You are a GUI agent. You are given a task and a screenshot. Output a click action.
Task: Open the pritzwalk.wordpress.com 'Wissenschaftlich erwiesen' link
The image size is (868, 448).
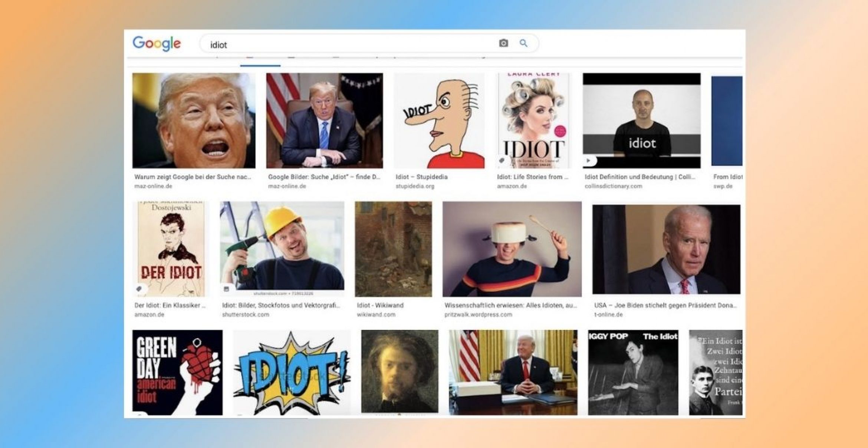pyautogui.click(x=510, y=305)
